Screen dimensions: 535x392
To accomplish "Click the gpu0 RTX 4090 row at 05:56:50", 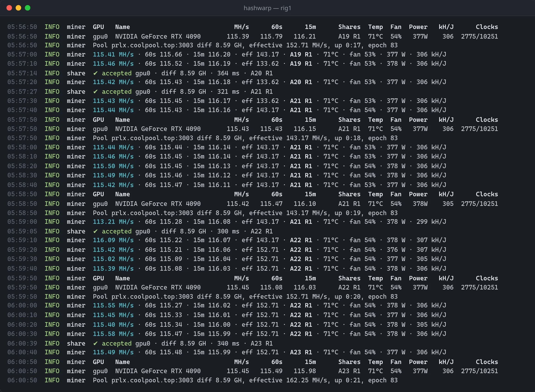I will 253,36.
